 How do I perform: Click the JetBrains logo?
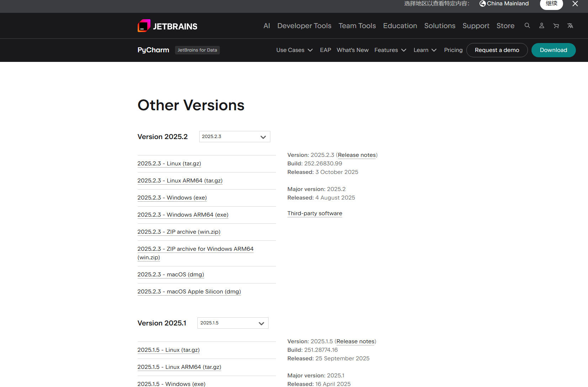coord(168,26)
